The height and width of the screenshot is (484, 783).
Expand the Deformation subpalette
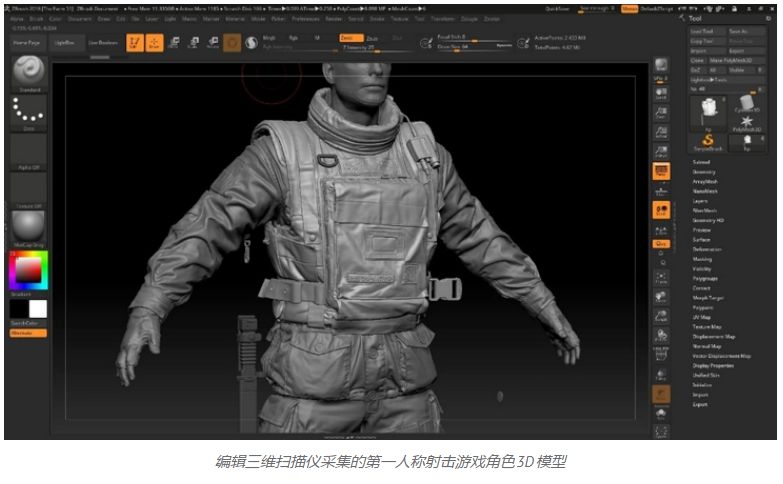click(707, 249)
